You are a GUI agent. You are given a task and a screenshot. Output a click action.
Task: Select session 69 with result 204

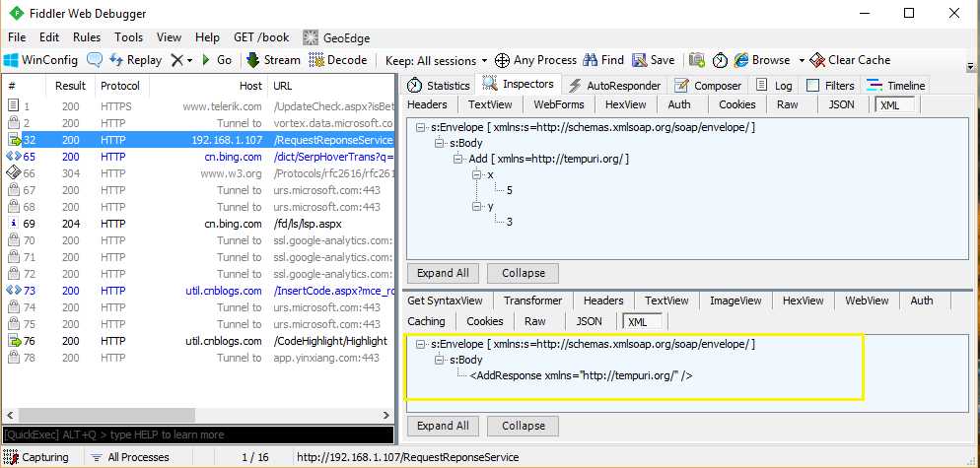pos(199,224)
